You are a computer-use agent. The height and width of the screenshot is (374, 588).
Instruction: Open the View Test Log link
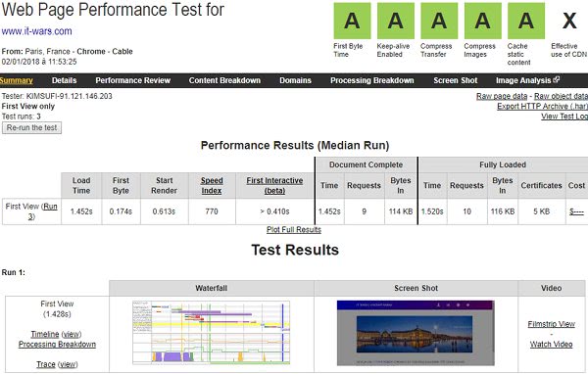[564, 117]
